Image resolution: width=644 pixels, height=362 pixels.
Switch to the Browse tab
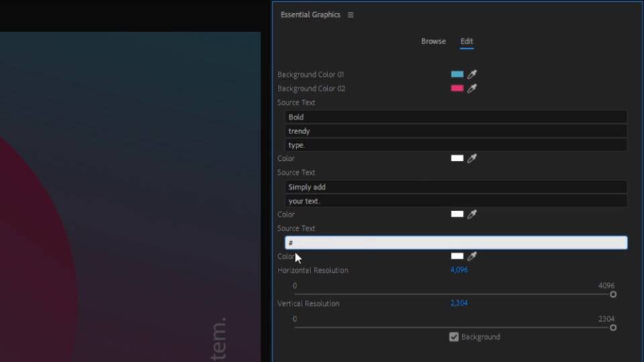click(x=433, y=41)
